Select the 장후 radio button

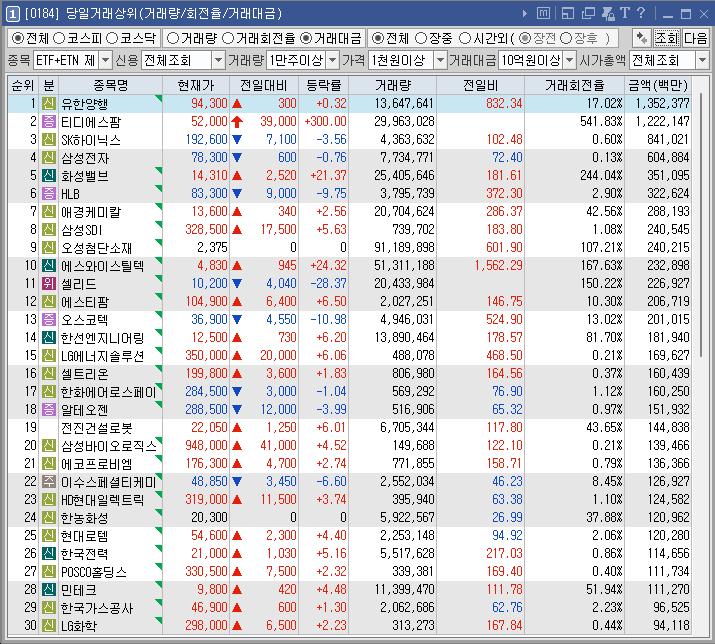[566, 38]
